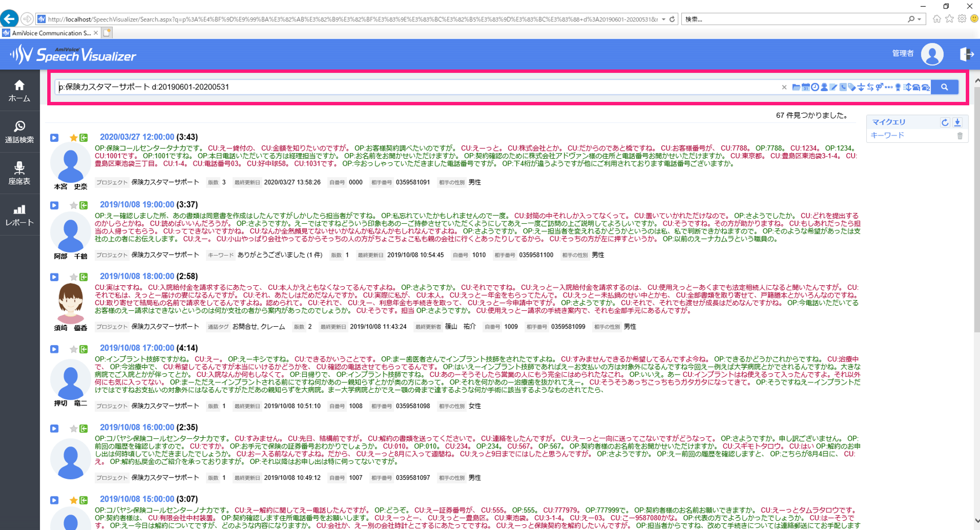Play the 2019/10/08 18:00:00 call
This screenshot has height=530, width=980.
coord(54,277)
